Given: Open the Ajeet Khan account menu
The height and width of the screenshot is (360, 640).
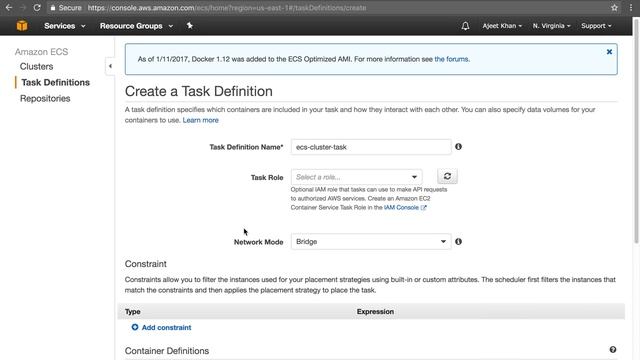Looking at the screenshot, I should pos(502,26).
